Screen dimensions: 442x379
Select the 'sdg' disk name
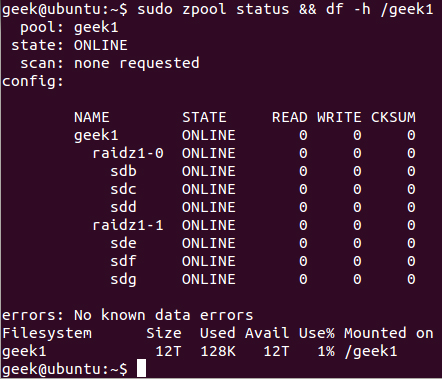(x=123, y=280)
